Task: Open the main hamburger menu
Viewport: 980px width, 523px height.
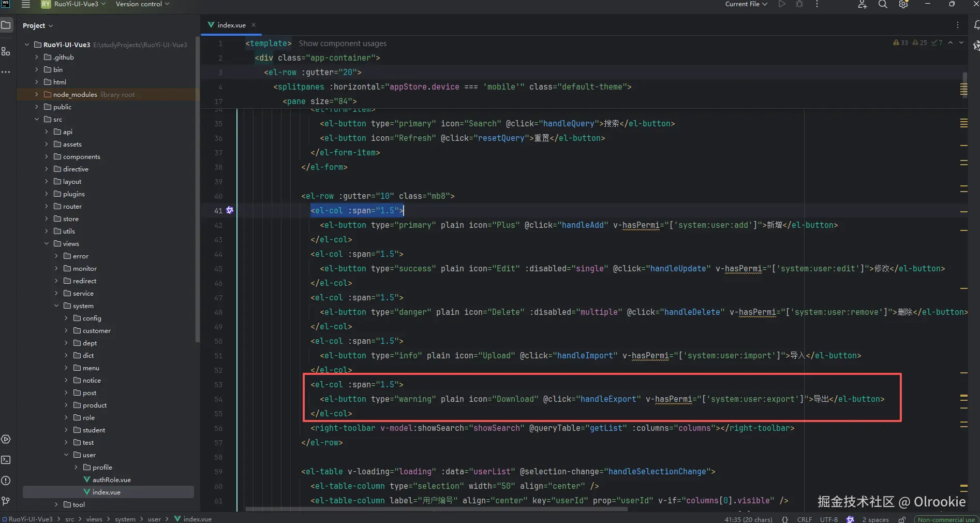Action: [25, 4]
